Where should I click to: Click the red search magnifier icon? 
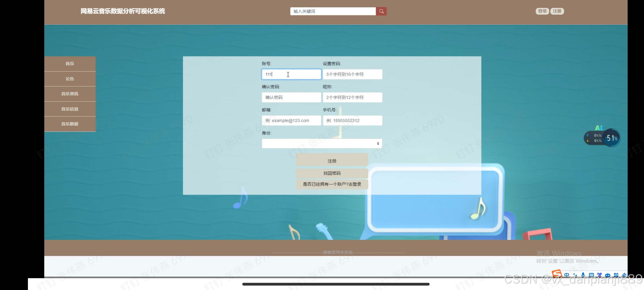381,11
